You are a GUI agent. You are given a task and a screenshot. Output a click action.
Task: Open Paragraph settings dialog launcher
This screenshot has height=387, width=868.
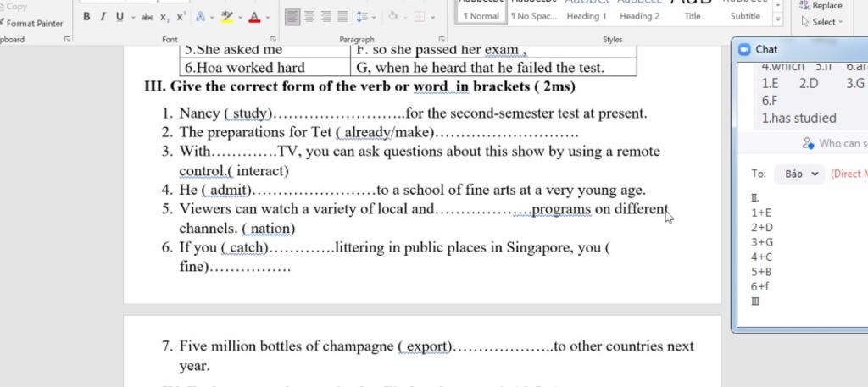pyautogui.click(x=442, y=39)
